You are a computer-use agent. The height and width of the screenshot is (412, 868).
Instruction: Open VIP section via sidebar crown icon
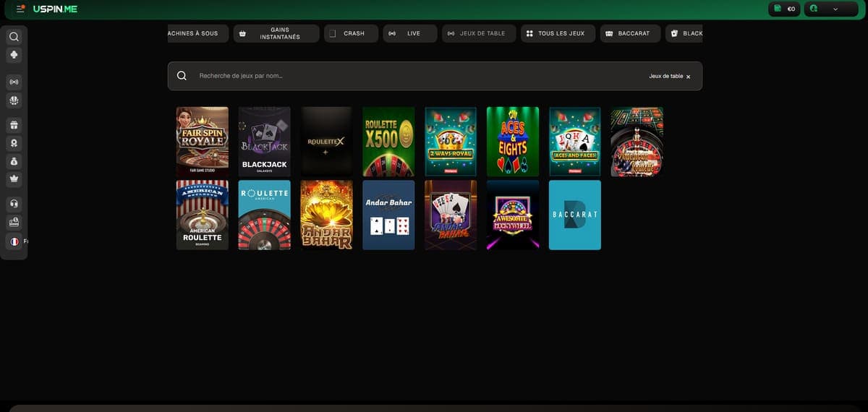click(x=14, y=178)
